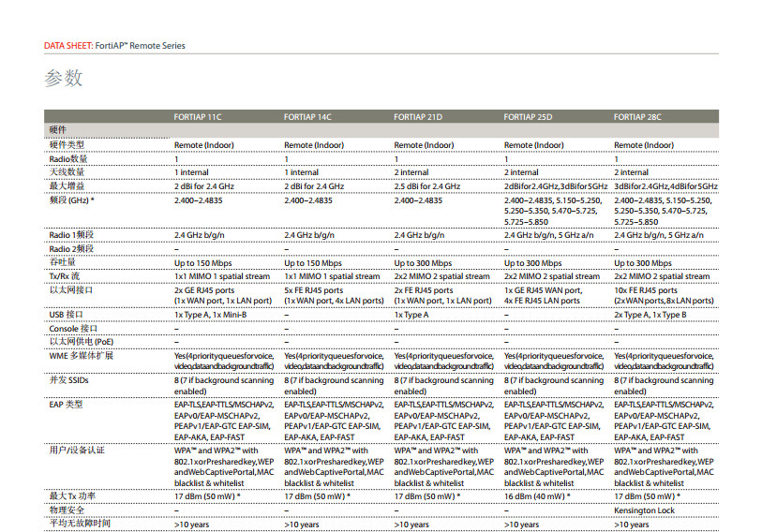Select the 'FORTIAP 11C' column header

click(198, 117)
